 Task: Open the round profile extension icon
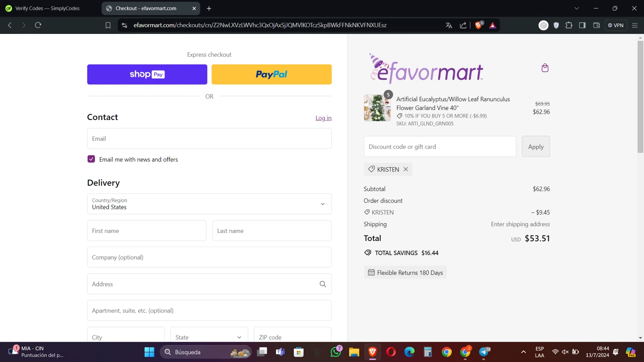point(544,25)
